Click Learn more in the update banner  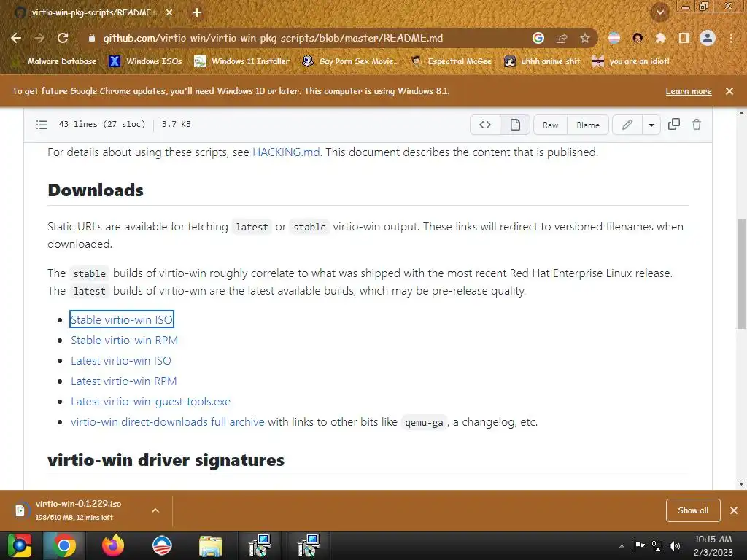(x=689, y=91)
